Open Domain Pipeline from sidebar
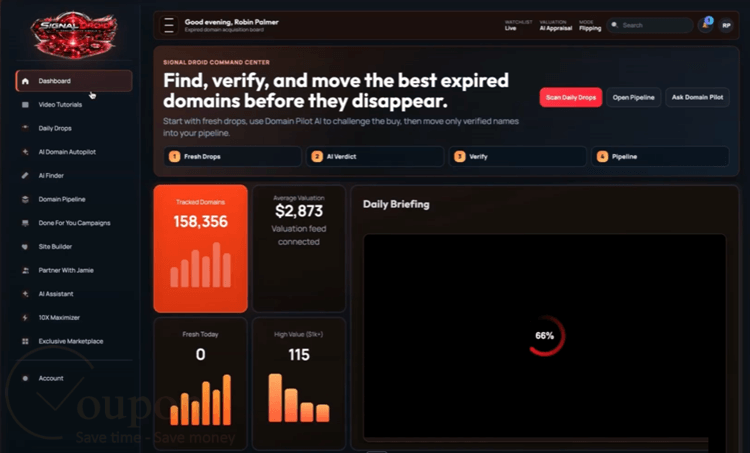The image size is (750, 453). pos(74,199)
